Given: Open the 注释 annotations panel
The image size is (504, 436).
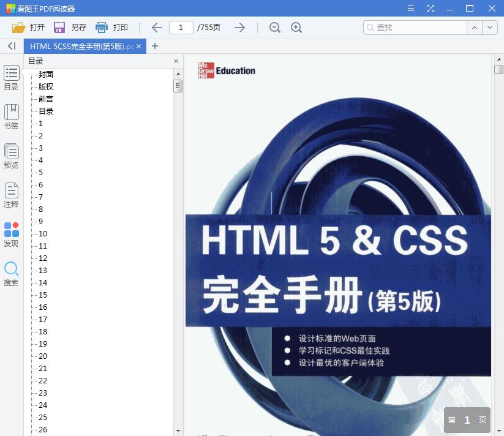Looking at the screenshot, I should tap(11, 196).
